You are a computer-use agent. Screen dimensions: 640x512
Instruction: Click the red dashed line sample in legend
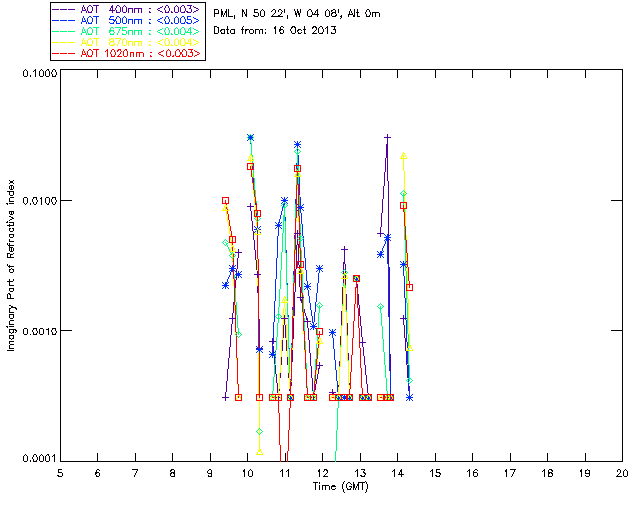[66, 53]
